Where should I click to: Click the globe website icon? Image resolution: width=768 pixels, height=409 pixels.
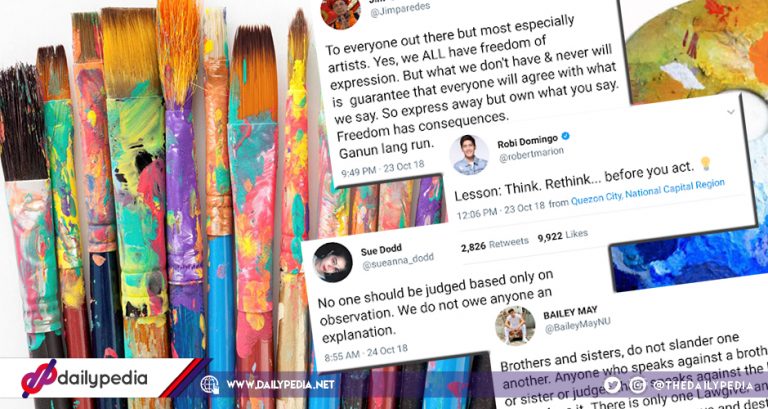tap(210, 385)
